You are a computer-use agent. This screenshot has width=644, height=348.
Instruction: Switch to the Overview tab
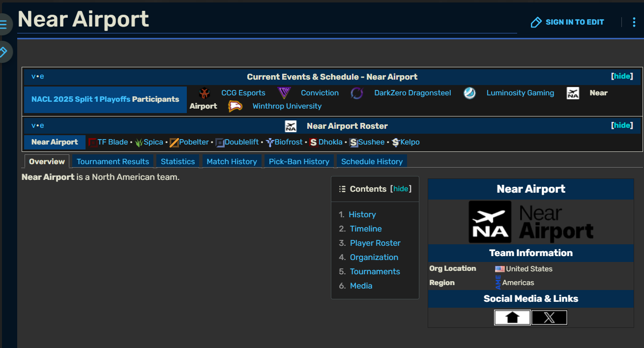click(x=47, y=161)
